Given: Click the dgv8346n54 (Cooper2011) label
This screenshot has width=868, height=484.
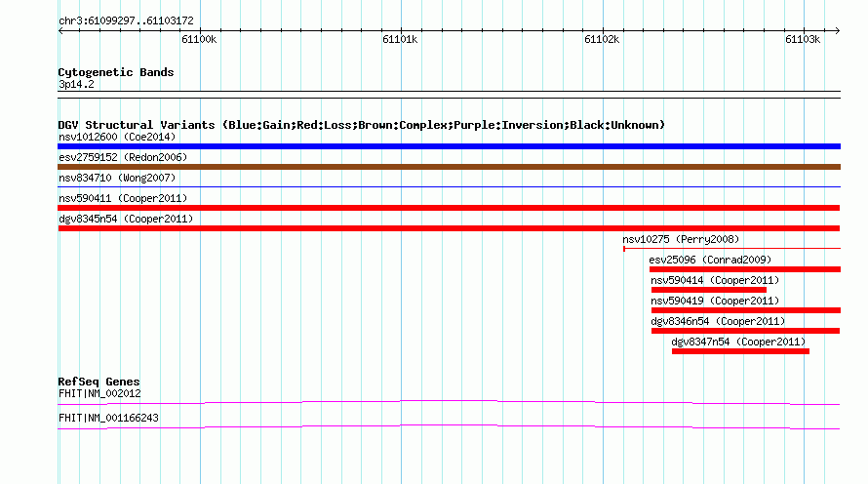Looking at the screenshot, I should click(718, 321).
